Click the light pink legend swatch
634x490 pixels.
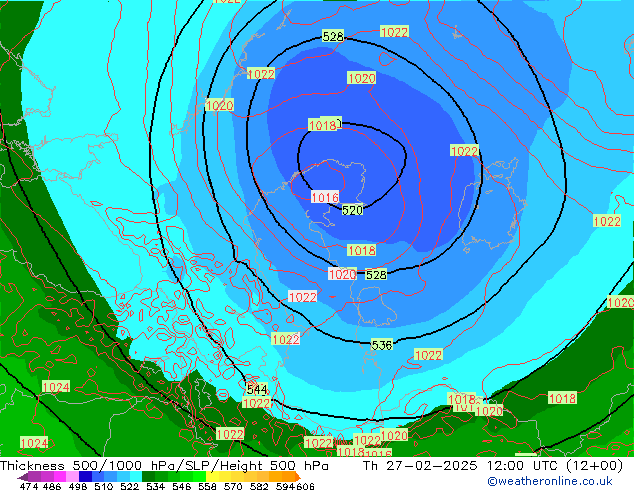(72, 476)
